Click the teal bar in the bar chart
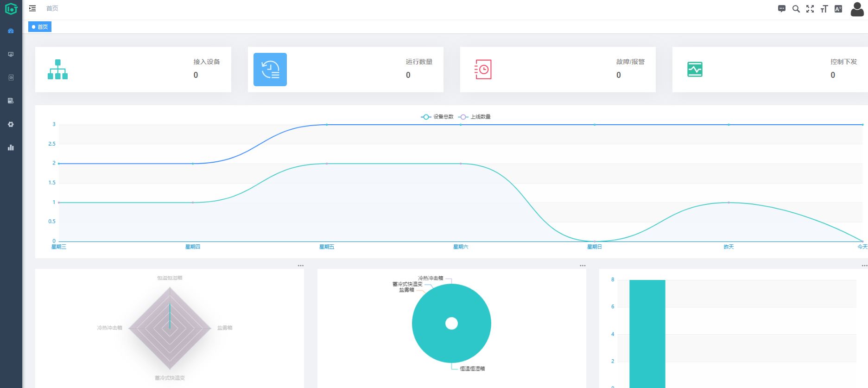This screenshot has height=388, width=868. pyautogui.click(x=647, y=334)
